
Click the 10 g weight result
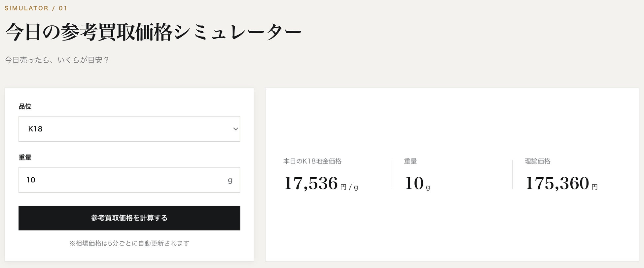click(x=417, y=183)
